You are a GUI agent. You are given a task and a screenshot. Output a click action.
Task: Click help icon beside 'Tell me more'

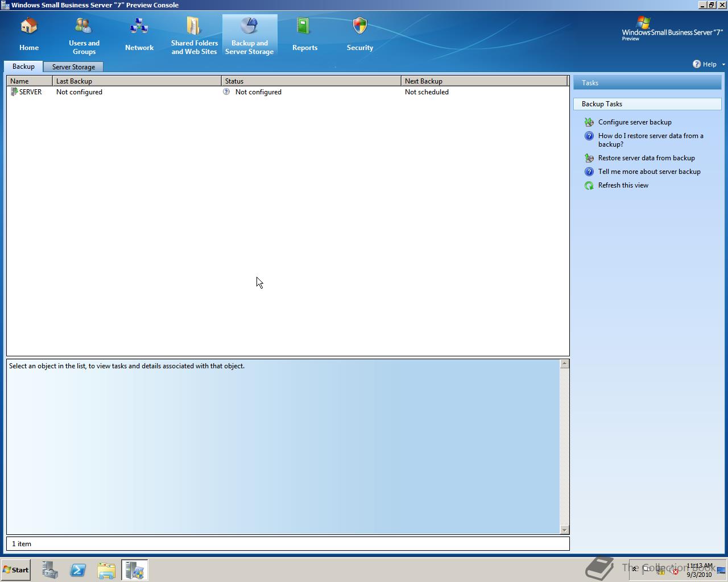(x=589, y=172)
